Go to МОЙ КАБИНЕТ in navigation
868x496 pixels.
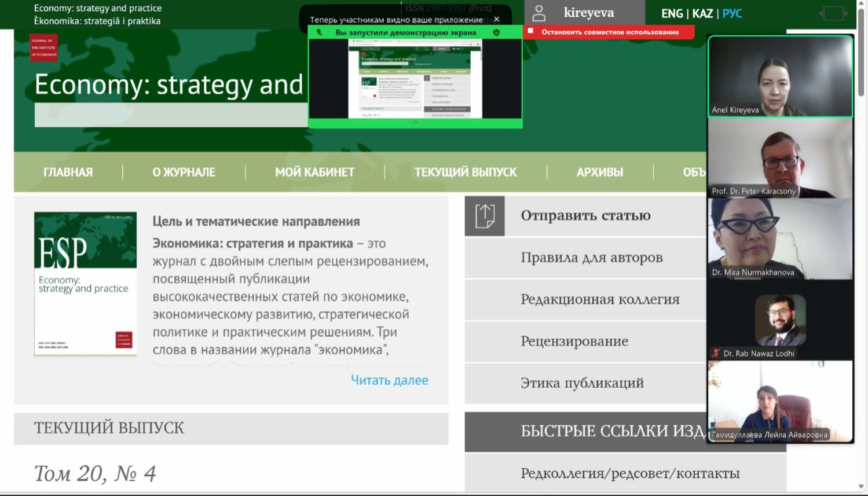coord(314,172)
